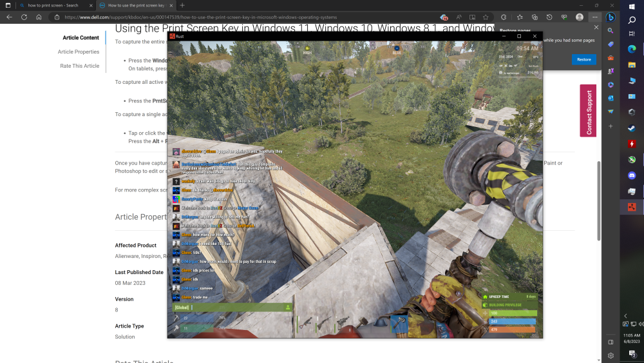644x363 pixels.
Task: Refresh the Dell support page
Action: coord(24,17)
